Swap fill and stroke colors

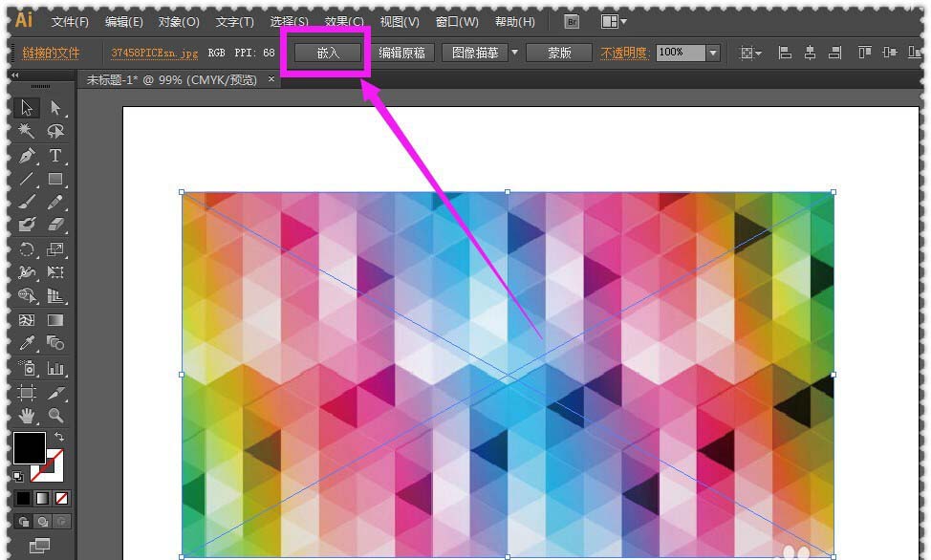(59, 437)
